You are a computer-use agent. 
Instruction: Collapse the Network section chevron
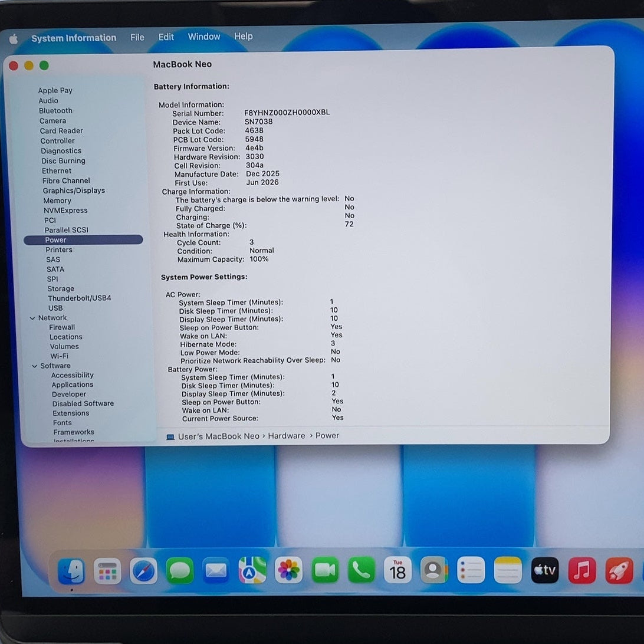32,318
